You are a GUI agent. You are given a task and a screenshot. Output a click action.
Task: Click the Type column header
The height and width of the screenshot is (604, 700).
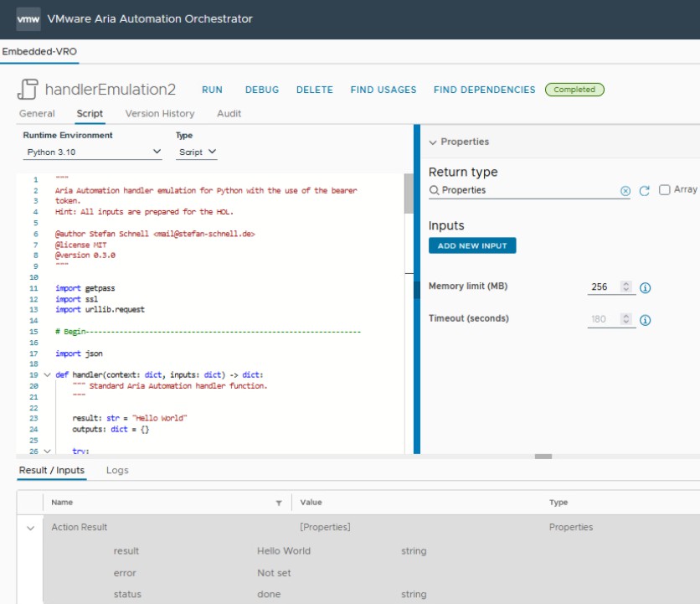pos(558,503)
